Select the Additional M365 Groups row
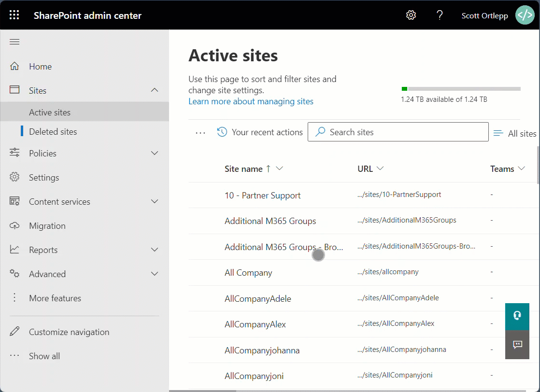Screen dimensions: 540x392 (364, 221)
